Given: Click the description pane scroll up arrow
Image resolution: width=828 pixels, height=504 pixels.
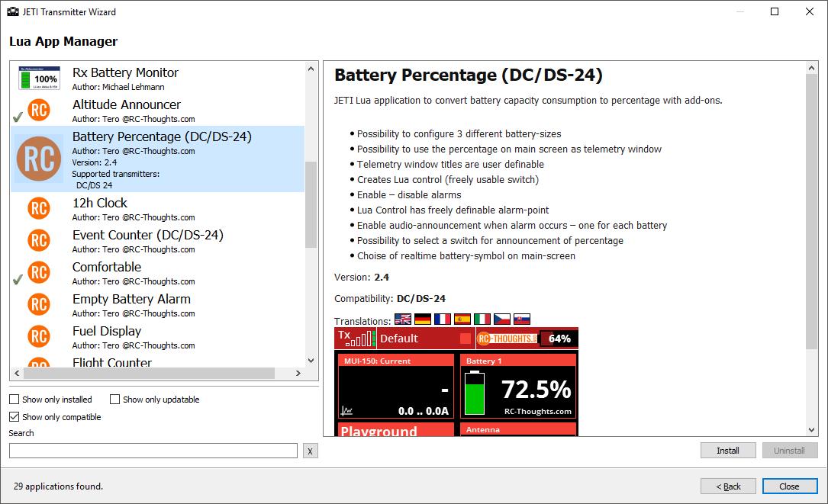Looking at the screenshot, I should (812, 68).
